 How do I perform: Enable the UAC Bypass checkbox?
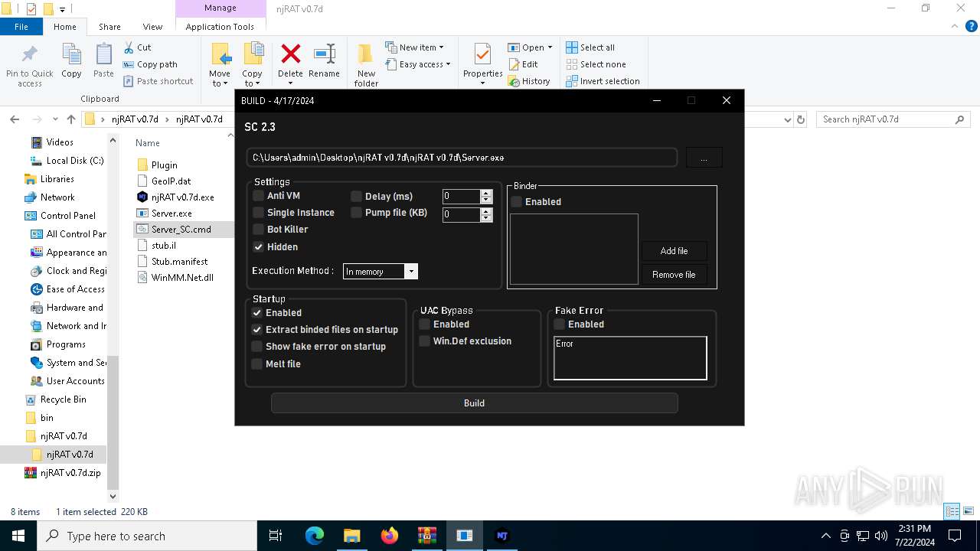[x=424, y=324]
